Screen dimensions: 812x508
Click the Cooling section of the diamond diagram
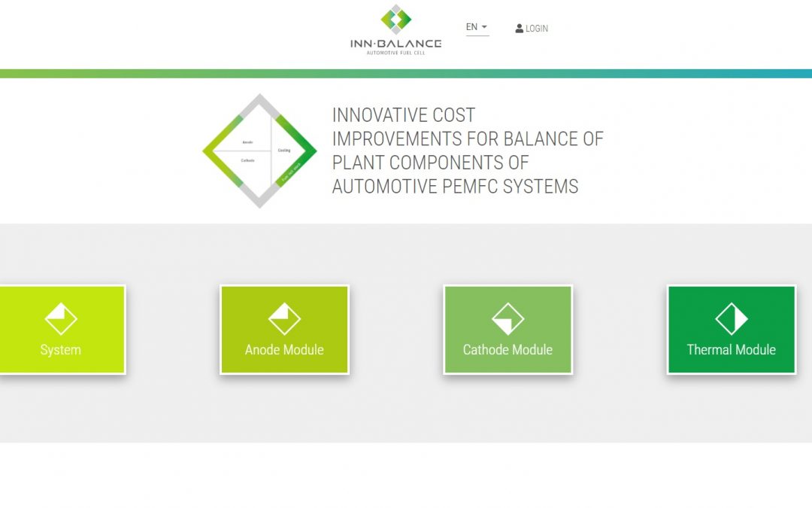pyautogui.click(x=284, y=151)
